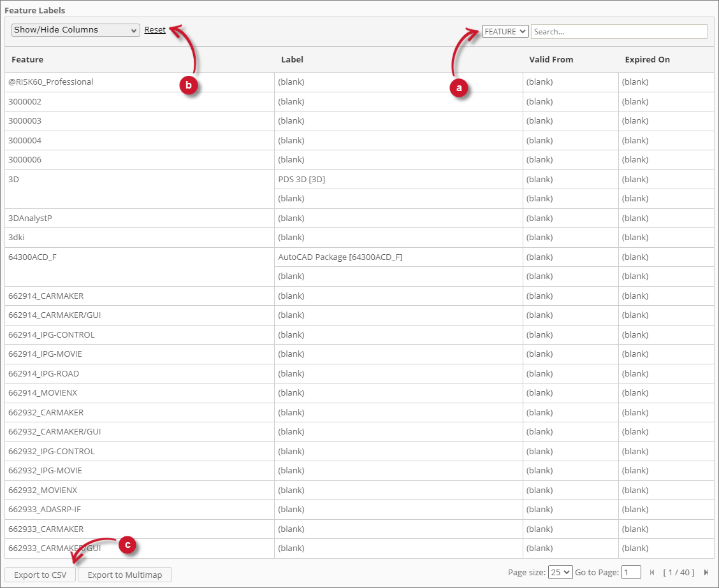Select the 662914_IPG-MOVIE feature cell
Screen dimensions: 719x588
coord(140,354)
